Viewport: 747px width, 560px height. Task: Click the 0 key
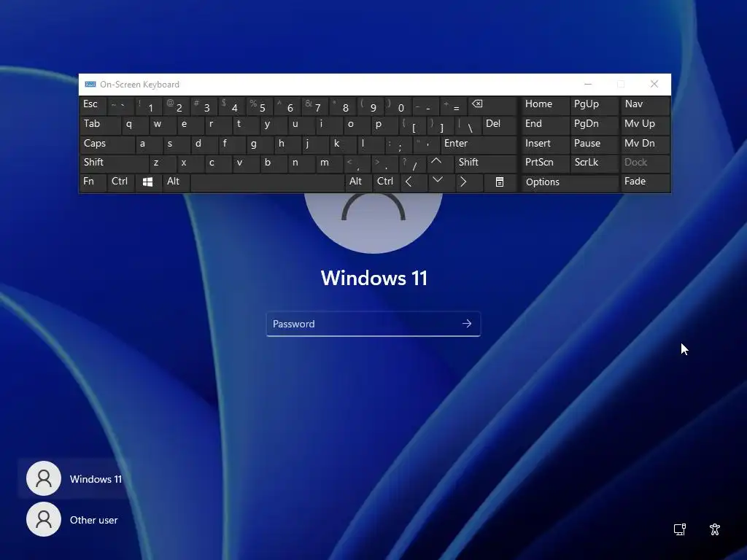click(x=398, y=106)
